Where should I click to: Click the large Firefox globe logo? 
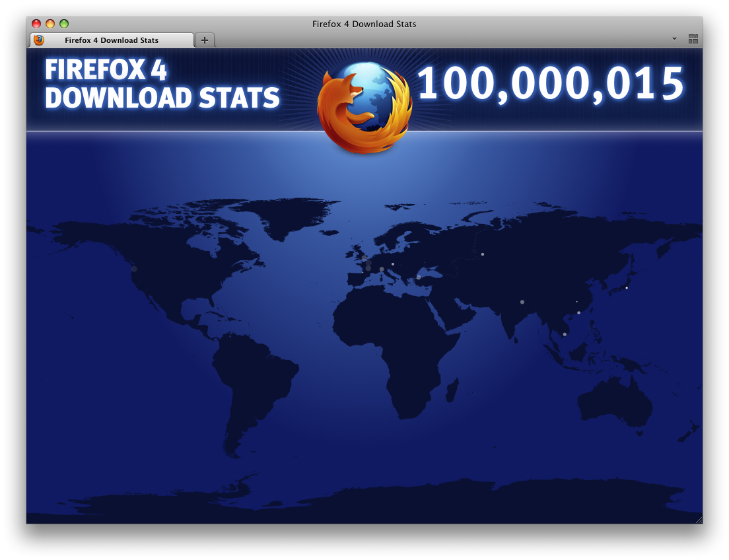(364, 107)
